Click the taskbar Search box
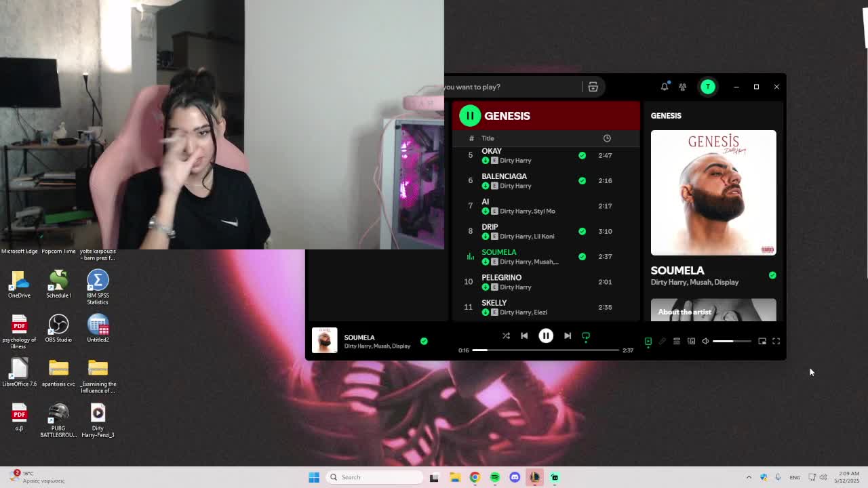Viewport: 868px width, 488px height. (x=374, y=477)
